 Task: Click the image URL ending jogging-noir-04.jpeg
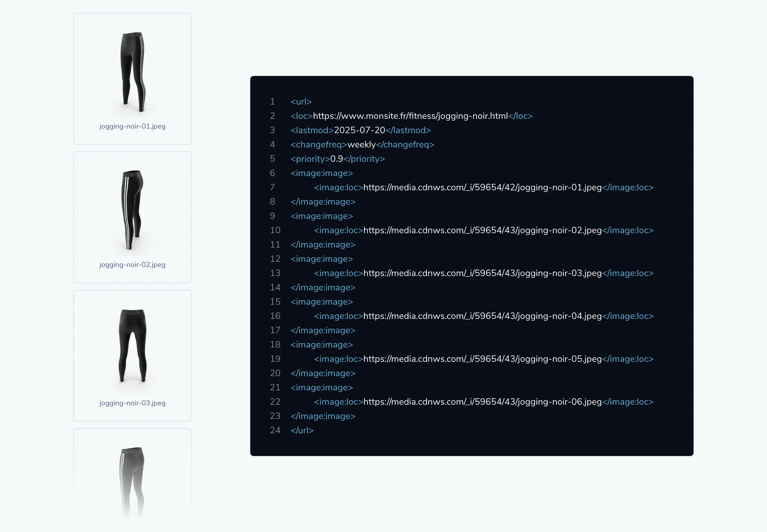click(482, 316)
